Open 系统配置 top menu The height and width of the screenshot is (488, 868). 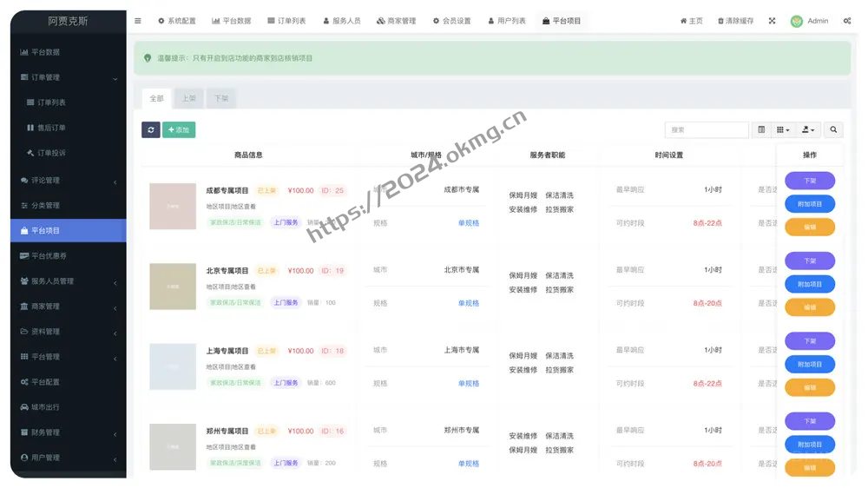click(176, 21)
